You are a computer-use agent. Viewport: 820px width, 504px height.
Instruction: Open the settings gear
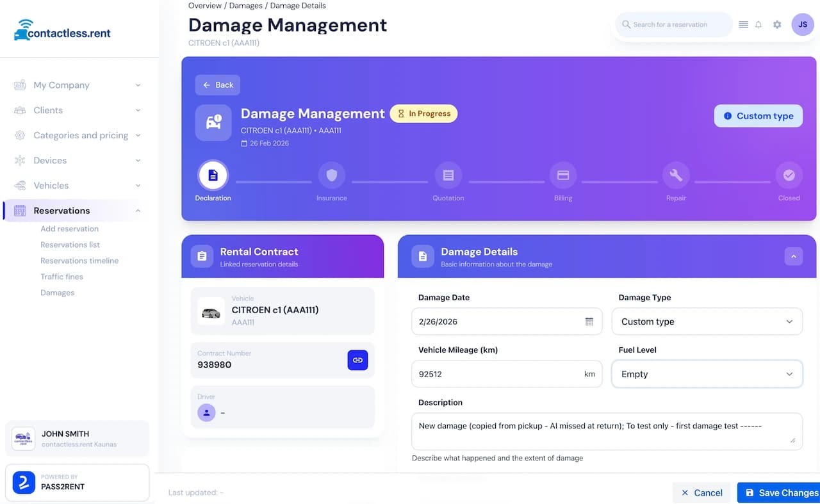click(x=776, y=24)
